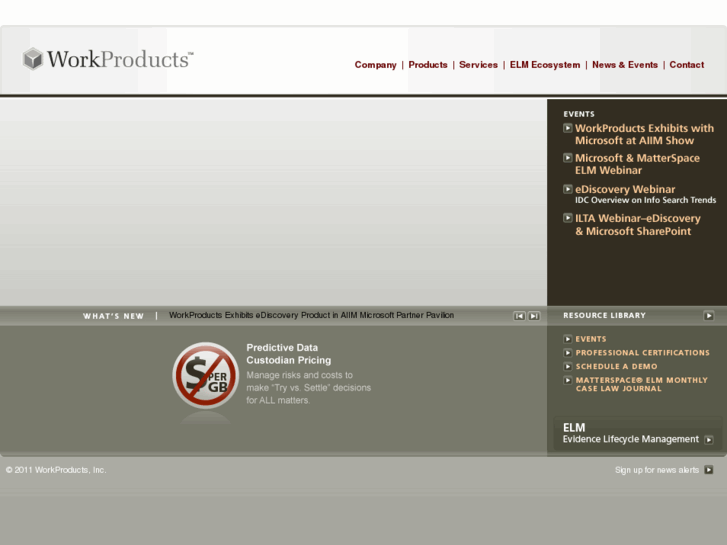Open the Company menu
Viewport: 727px width, 545px height.
pyautogui.click(x=376, y=65)
